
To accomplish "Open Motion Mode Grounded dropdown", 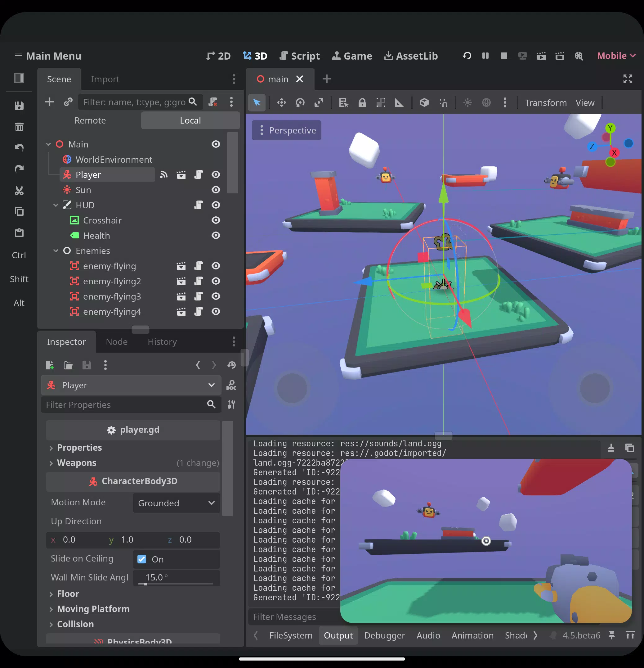I will pyautogui.click(x=177, y=503).
